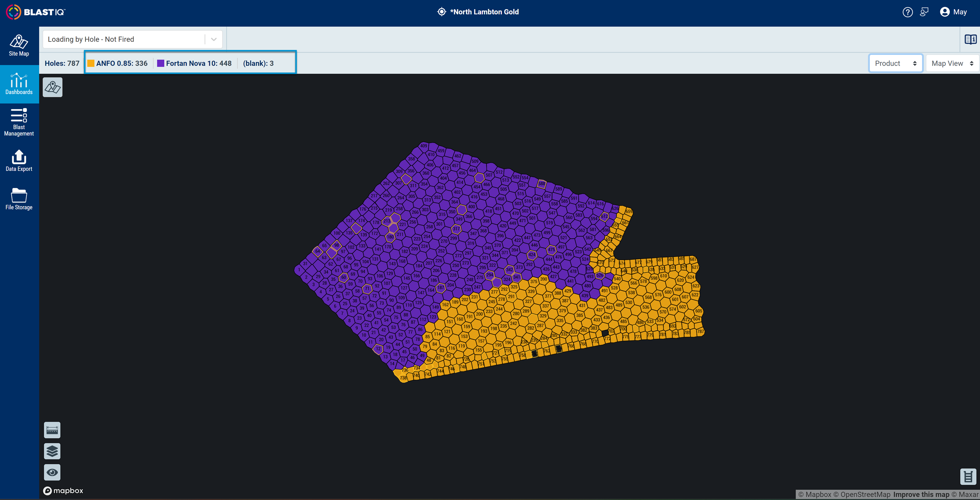Open the Product colour-by dropdown
Screen dimensions: 980x500
pyautogui.click(x=895, y=63)
